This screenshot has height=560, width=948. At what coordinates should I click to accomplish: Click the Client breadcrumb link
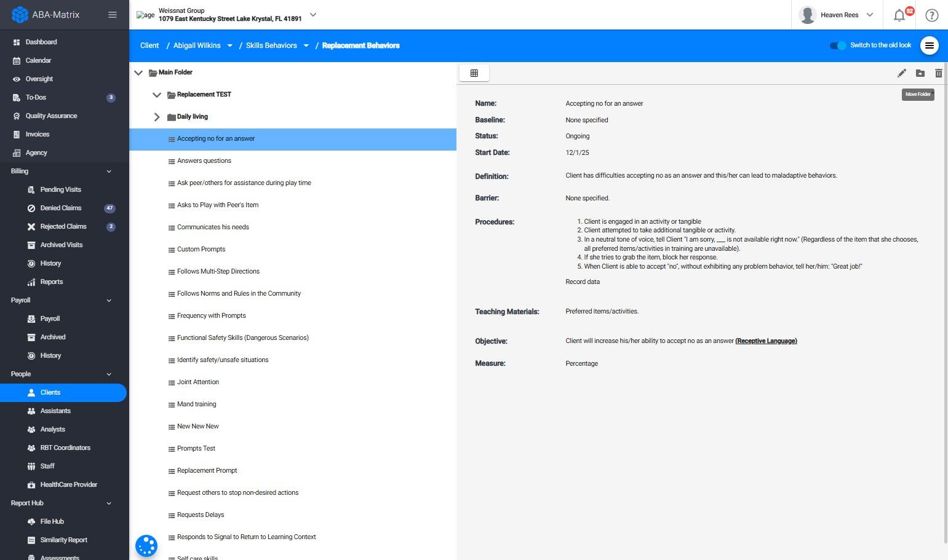(x=149, y=45)
